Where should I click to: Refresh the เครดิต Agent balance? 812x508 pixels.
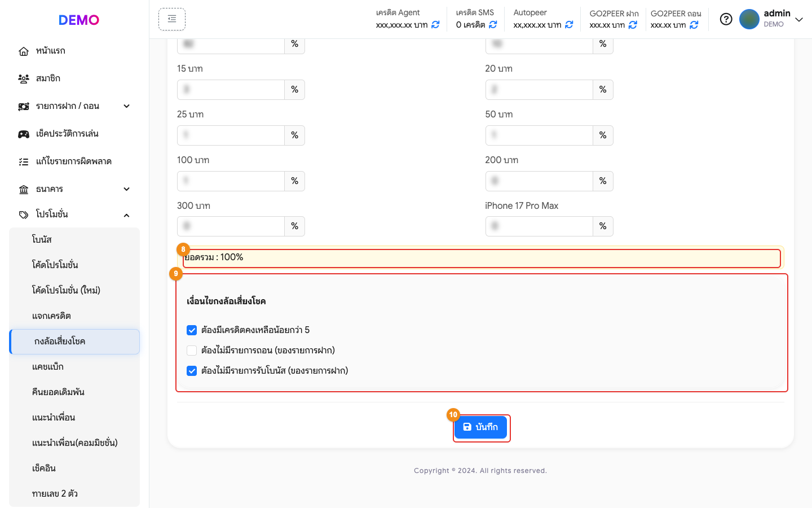click(x=435, y=25)
